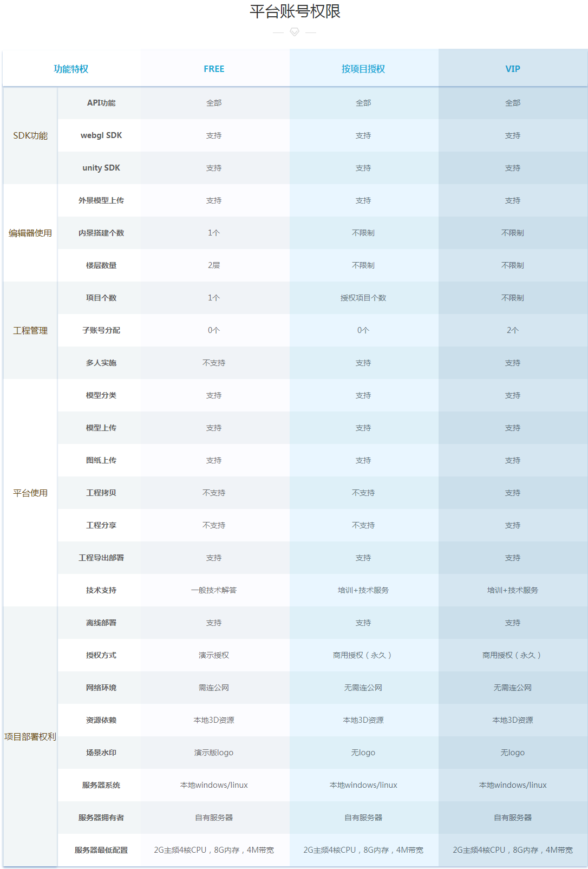Click the 服务器系统 row label
This screenshot has width=588, height=869.
click(x=101, y=785)
